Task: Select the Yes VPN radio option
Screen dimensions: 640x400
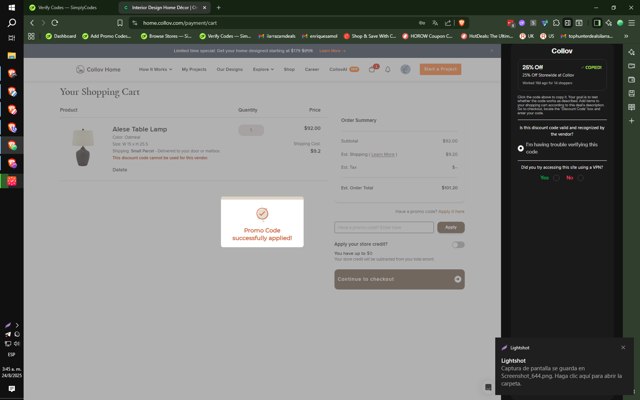Action: (556, 178)
